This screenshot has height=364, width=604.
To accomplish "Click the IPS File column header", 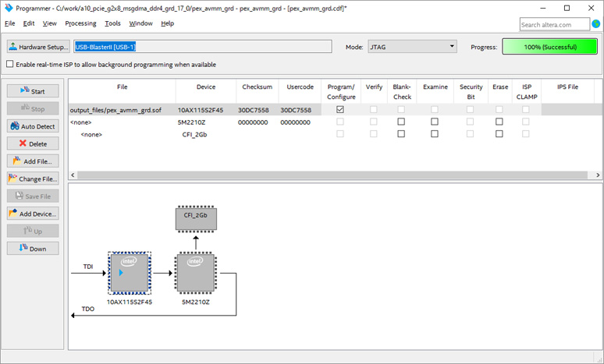I will [x=567, y=91].
